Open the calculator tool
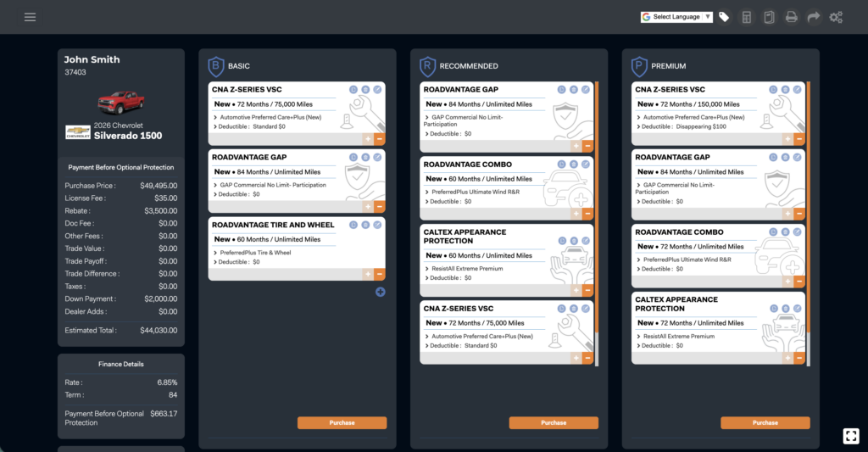Image resolution: width=868 pixels, height=452 pixels. tap(747, 17)
